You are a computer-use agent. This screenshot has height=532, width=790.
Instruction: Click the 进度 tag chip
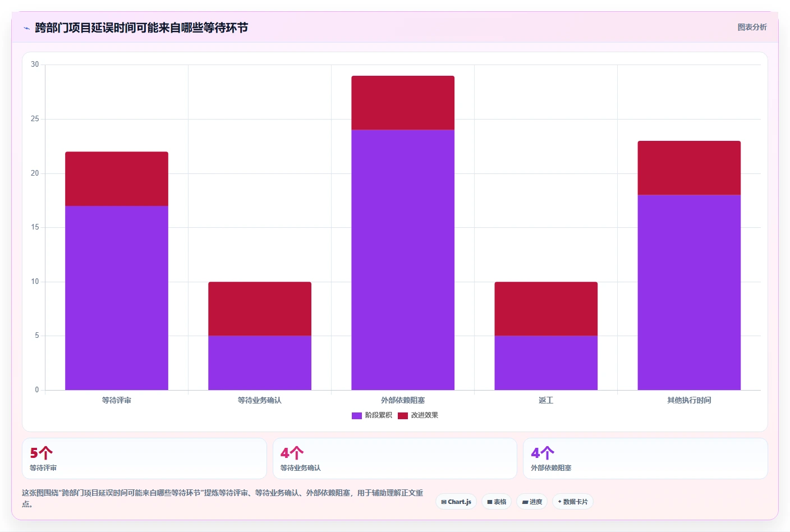pos(532,502)
